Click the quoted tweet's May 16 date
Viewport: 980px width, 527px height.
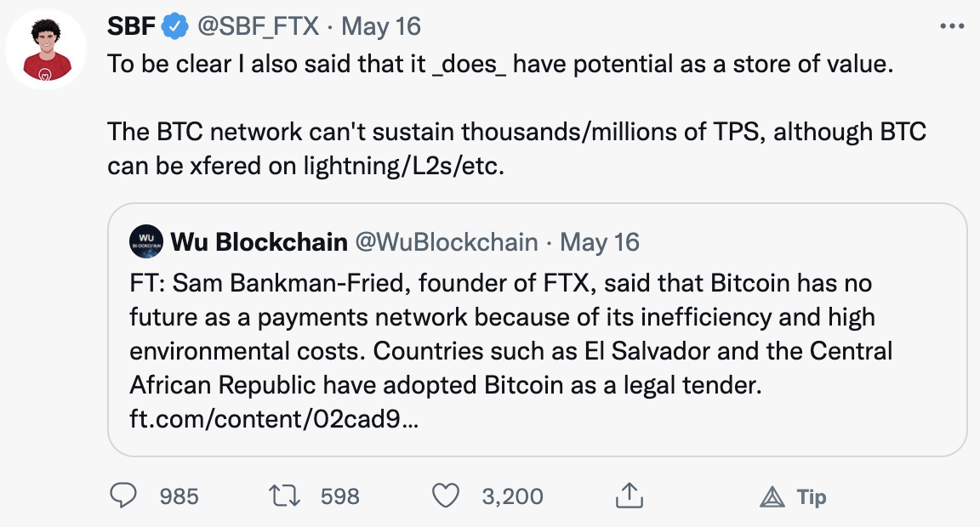pos(600,242)
